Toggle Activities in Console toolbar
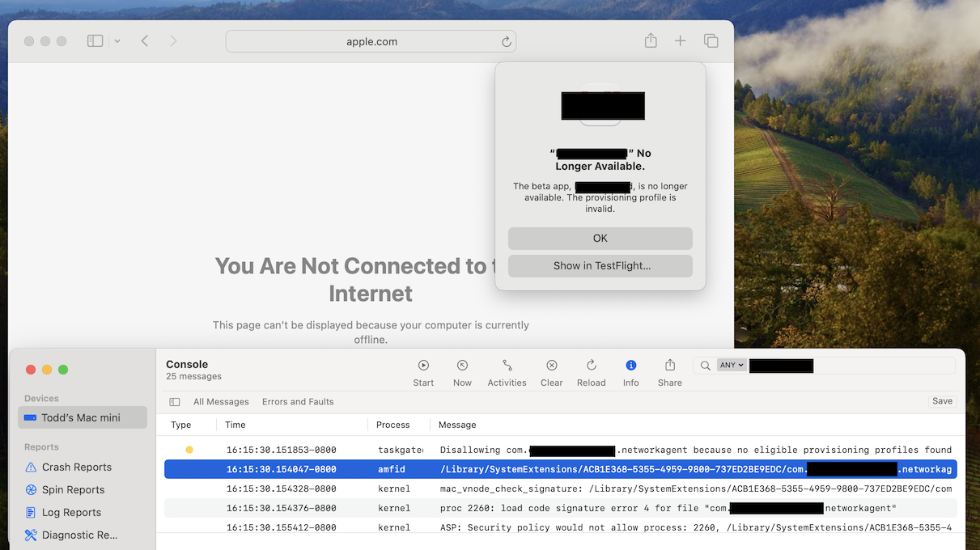The width and height of the screenshot is (980, 550). tap(507, 374)
